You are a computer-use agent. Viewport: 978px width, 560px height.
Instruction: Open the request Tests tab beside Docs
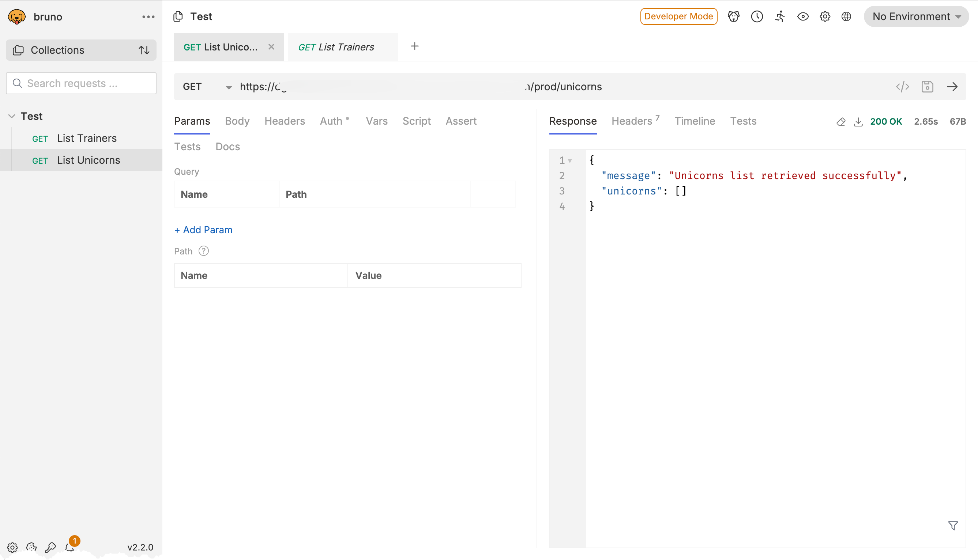point(187,147)
